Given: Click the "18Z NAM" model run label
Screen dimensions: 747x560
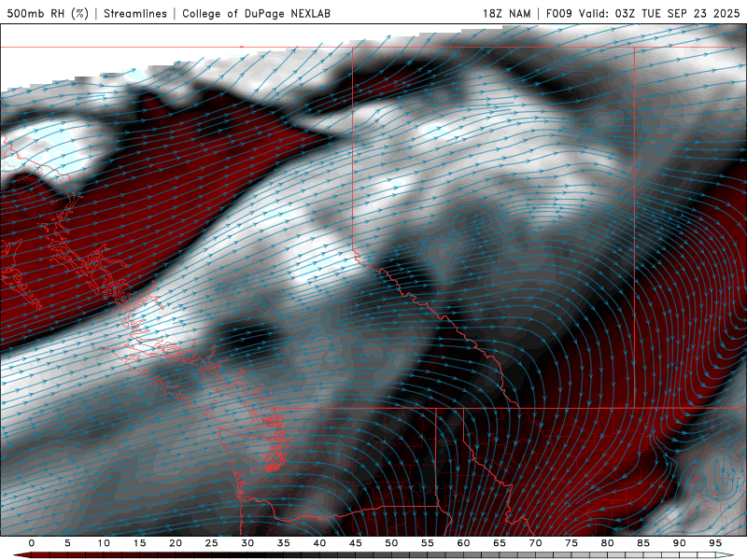Looking at the screenshot, I should [506, 13].
